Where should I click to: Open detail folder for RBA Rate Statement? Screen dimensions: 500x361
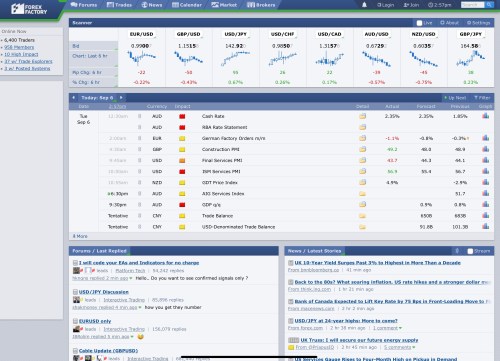362,127
